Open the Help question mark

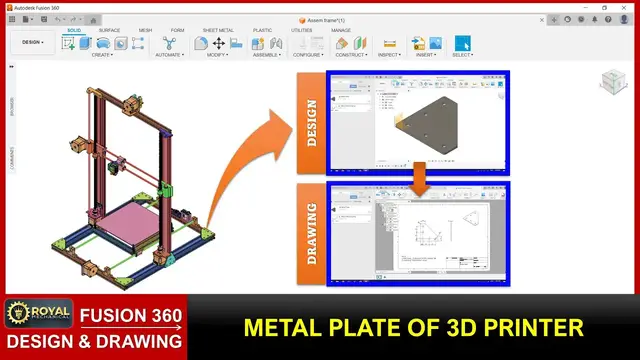click(608, 19)
